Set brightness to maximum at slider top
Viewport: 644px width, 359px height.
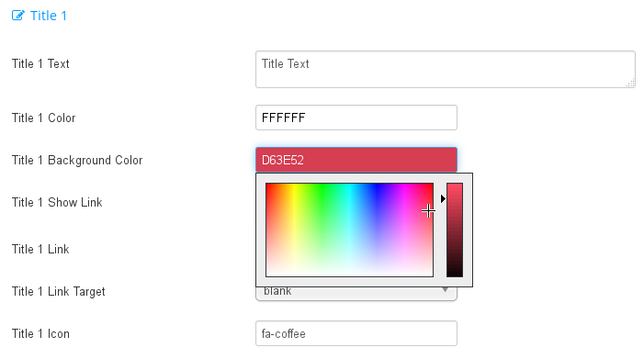455,185
